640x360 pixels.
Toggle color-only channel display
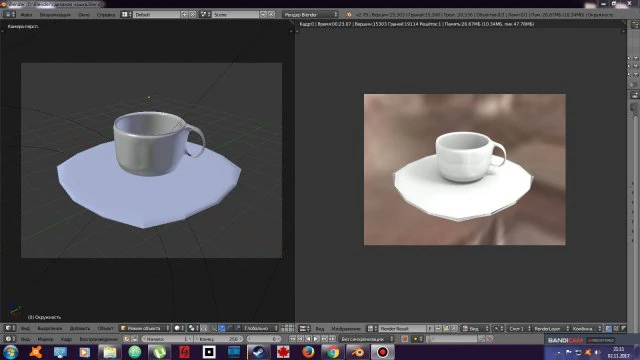point(616,328)
